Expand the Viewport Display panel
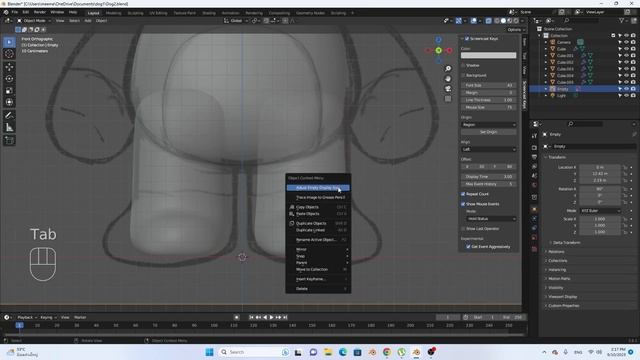The image size is (640, 360). [x=562, y=297]
